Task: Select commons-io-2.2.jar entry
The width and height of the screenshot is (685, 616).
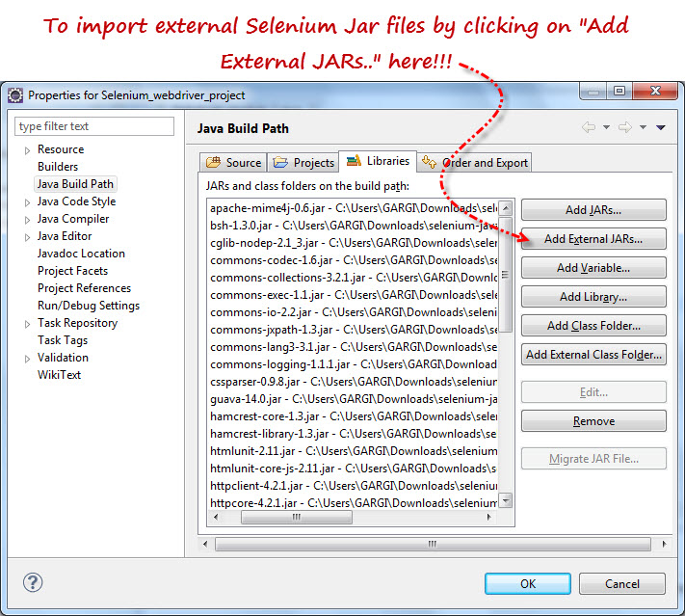Action: (x=354, y=312)
